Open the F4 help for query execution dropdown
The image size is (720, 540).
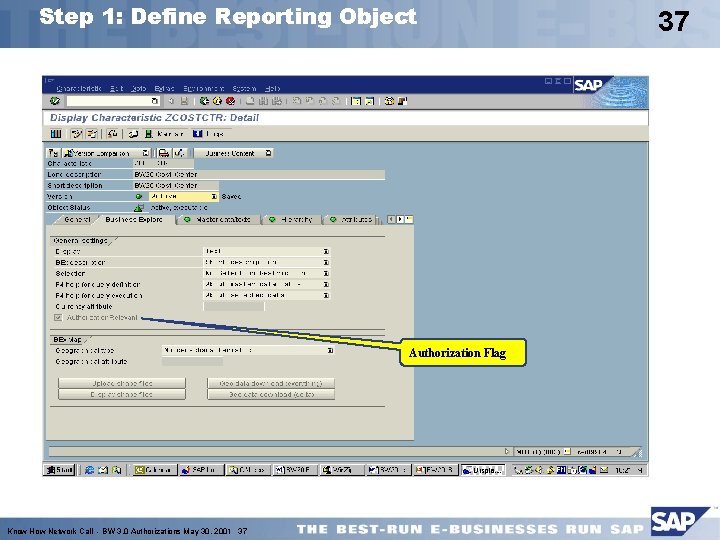point(326,295)
